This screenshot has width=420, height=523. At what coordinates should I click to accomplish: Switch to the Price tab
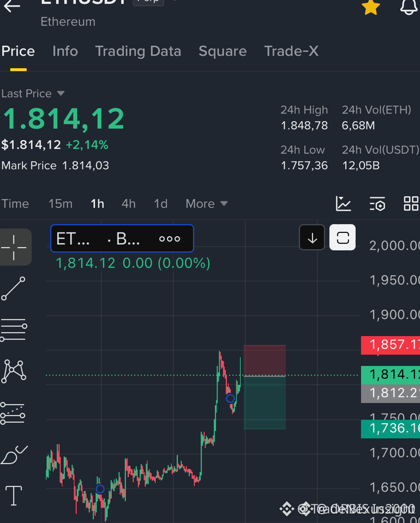click(x=18, y=51)
